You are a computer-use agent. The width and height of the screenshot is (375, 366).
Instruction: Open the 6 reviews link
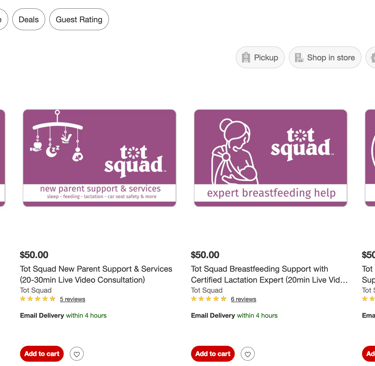243,299
